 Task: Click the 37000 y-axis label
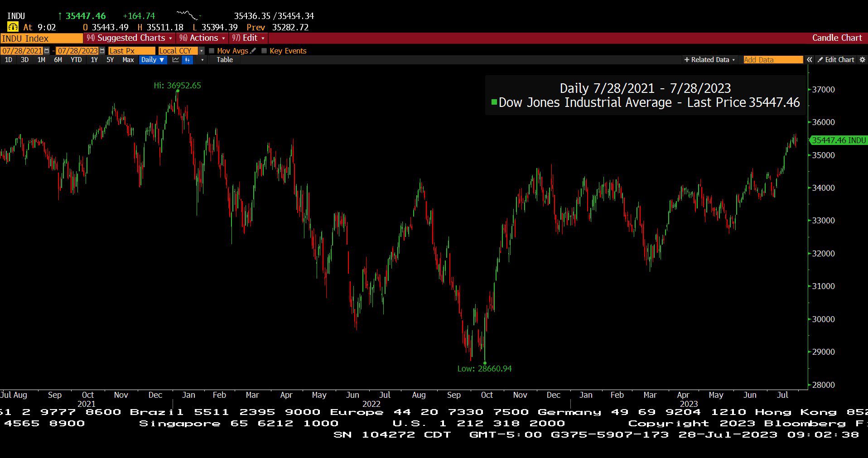(823, 90)
